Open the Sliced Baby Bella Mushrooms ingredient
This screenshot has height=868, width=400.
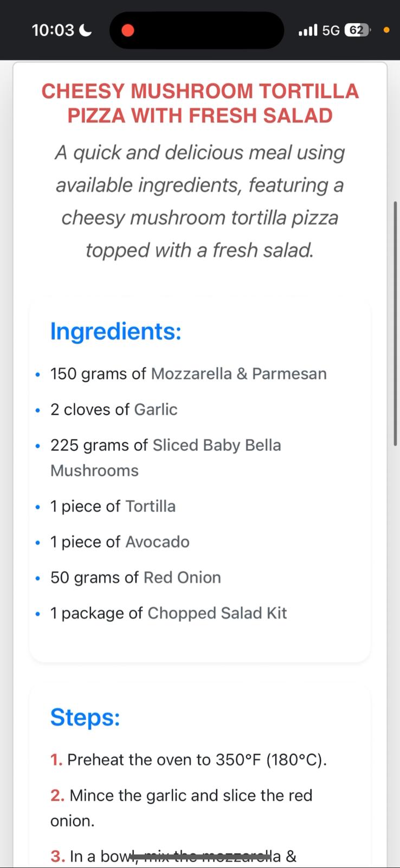[x=166, y=458]
